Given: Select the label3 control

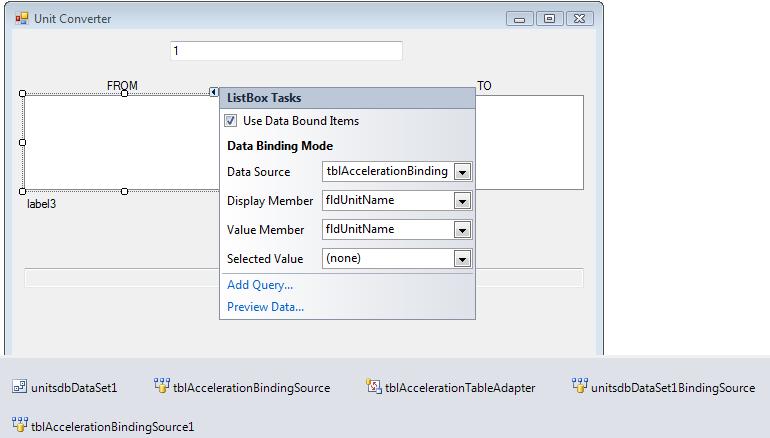Looking at the screenshot, I should tap(42, 204).
